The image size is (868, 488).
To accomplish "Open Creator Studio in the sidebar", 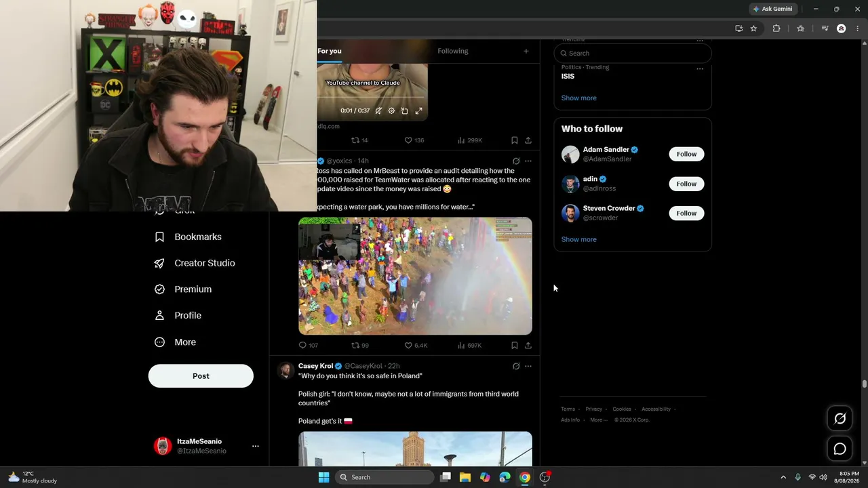I will click(195, 263).
